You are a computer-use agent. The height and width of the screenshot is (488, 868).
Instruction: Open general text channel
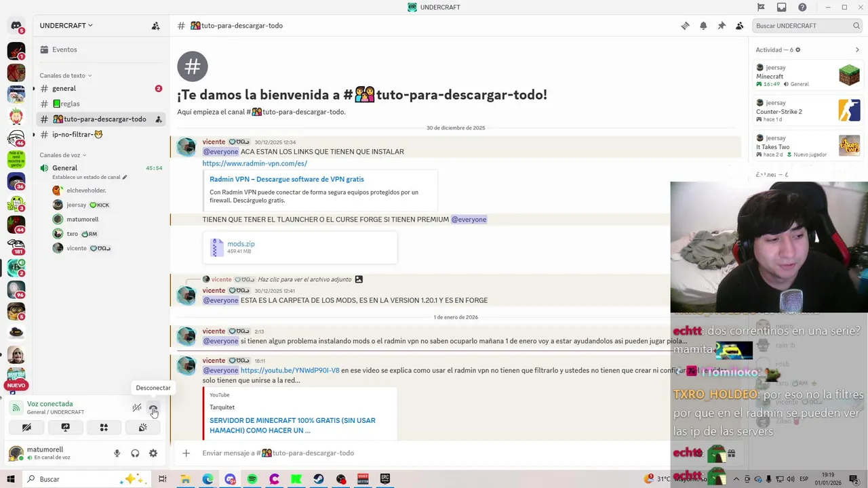tap(100, 89)
